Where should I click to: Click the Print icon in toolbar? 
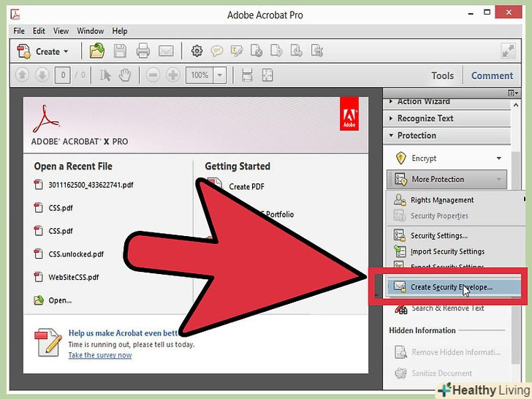coord(142,51)
